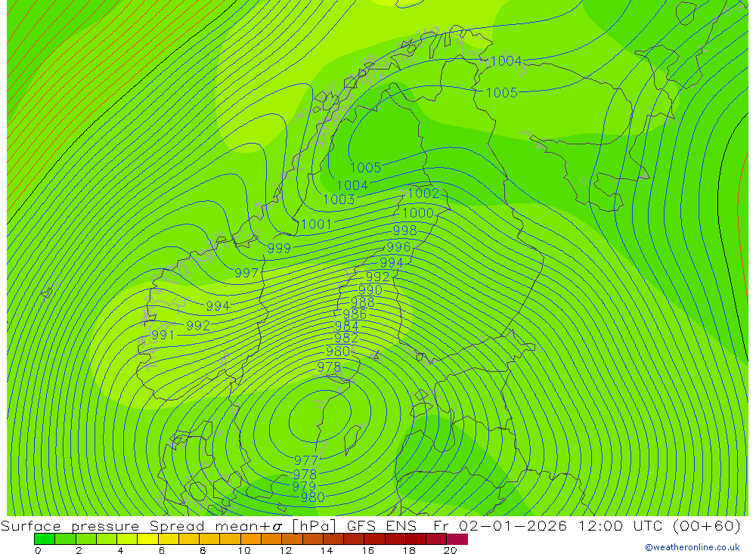Open the weatheronline.co.uk copyright link
Image resolution: width=756 pixels, height=554 pixels.
[692, 547]
